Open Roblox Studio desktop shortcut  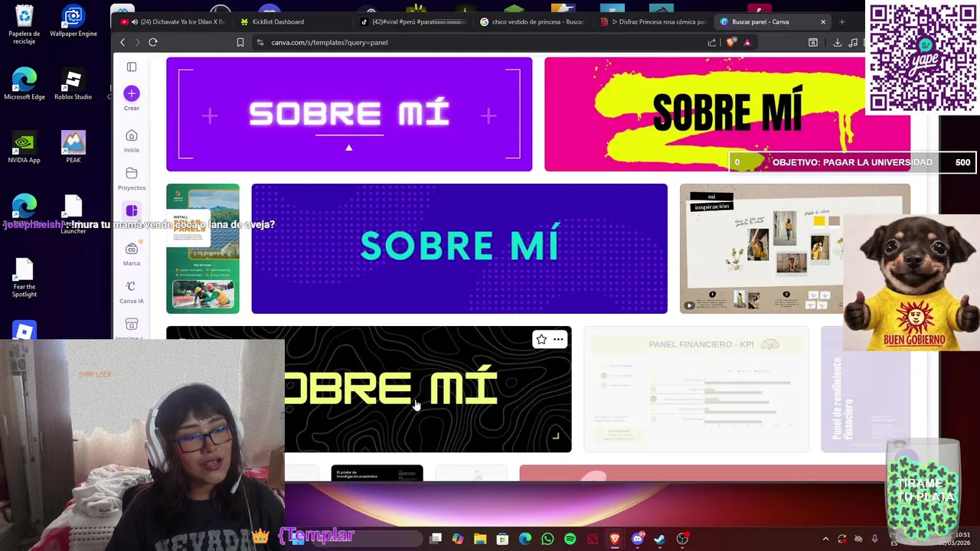pyautogui.click(x=73, y=84)
